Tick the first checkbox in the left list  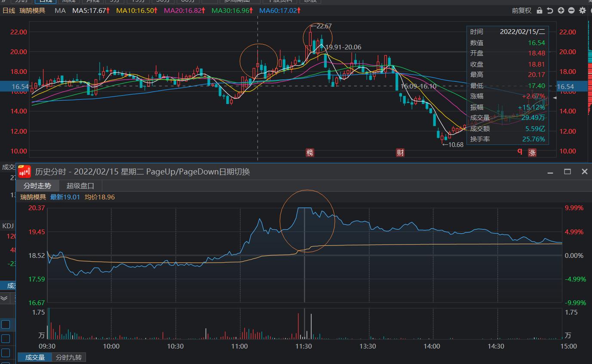click(6, 324)
